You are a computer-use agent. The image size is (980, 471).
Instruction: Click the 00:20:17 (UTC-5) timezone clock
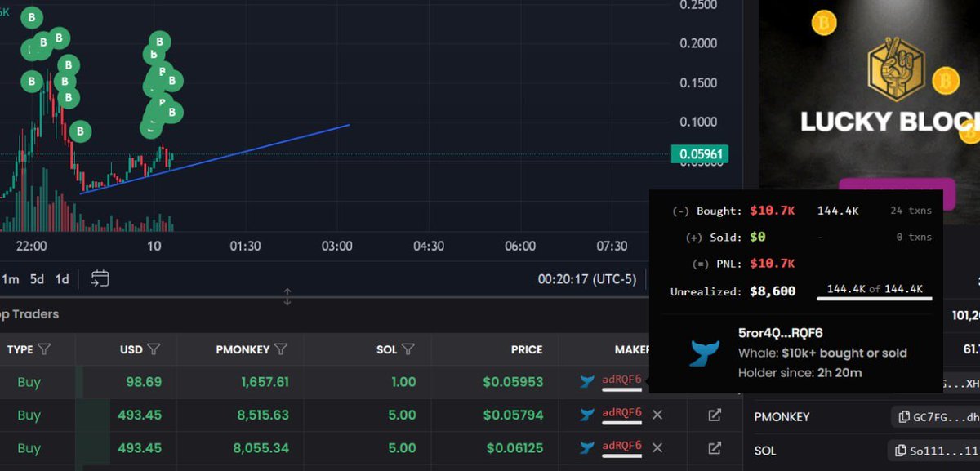coord(586,279)
